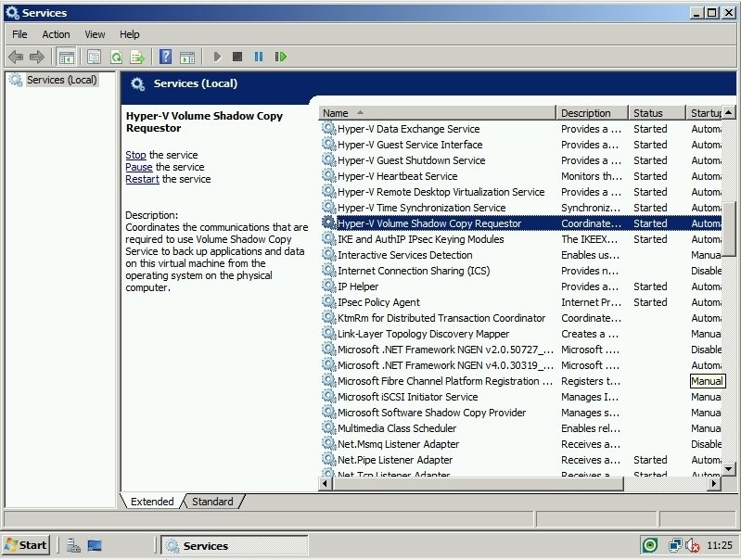Sort services by Name column header
741x560 pixels.
436,113
